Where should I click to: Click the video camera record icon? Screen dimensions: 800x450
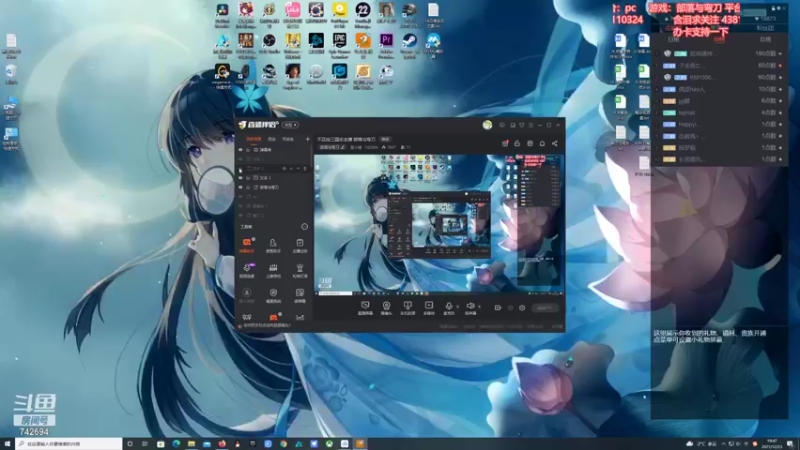point(497,308)
